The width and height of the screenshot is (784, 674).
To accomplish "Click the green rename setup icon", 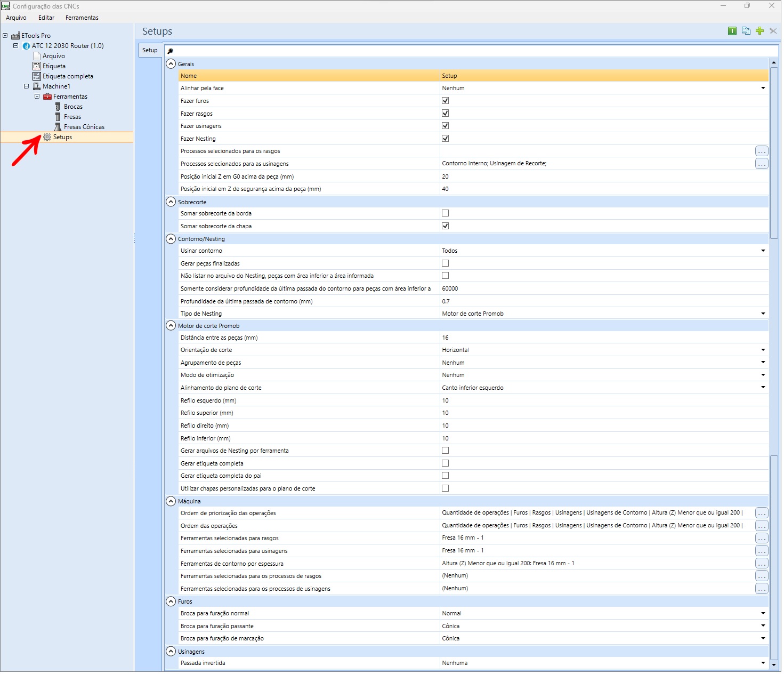I will click(732, 31).
